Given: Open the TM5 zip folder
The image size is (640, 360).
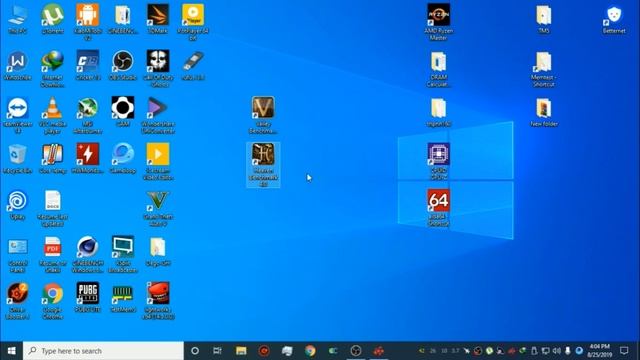Looking at the screenshot, I should tap(544, 20).
